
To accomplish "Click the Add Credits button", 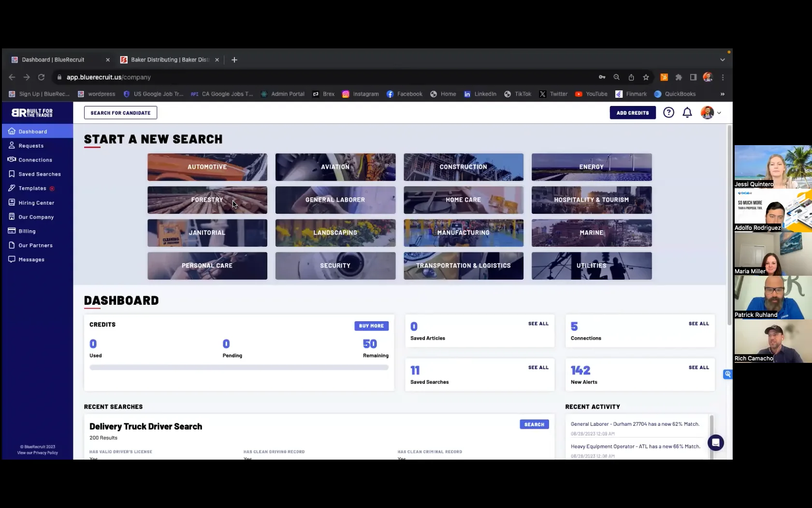I will click(x=632, y=112).
